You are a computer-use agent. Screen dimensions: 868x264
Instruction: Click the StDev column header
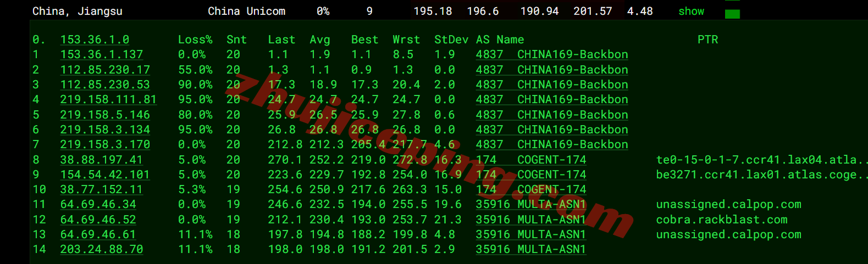click(451, 40)
